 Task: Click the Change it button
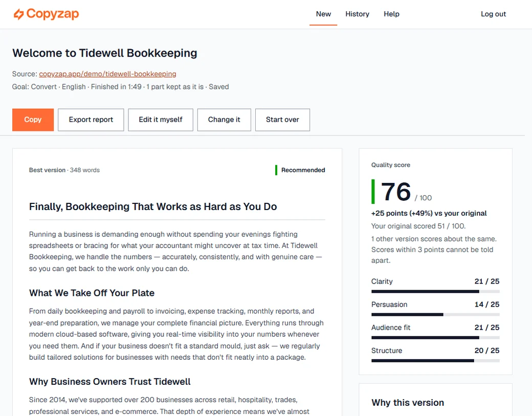[224, 120]
